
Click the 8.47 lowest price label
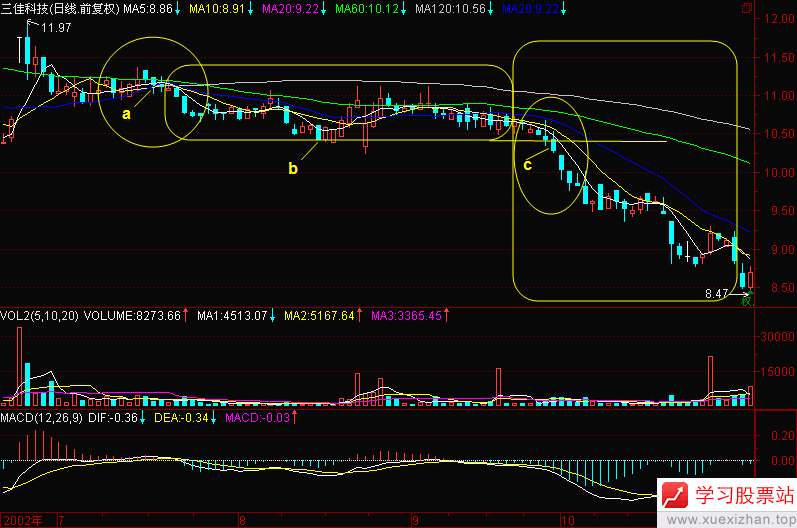coord(717,294)
